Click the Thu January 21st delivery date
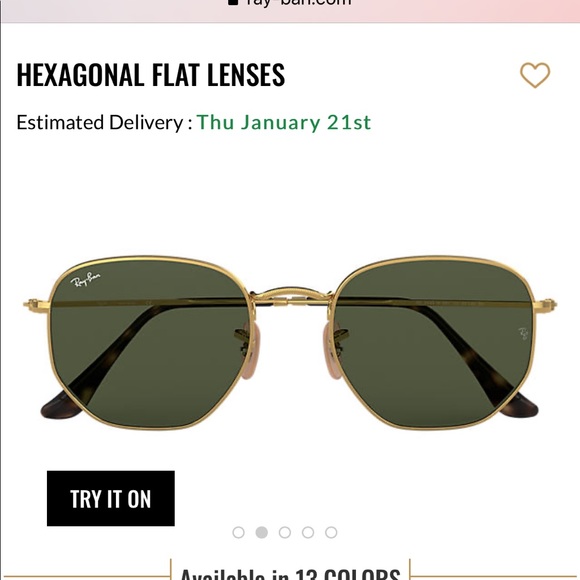This screenshot has width=580, height=580. point(284,122)
